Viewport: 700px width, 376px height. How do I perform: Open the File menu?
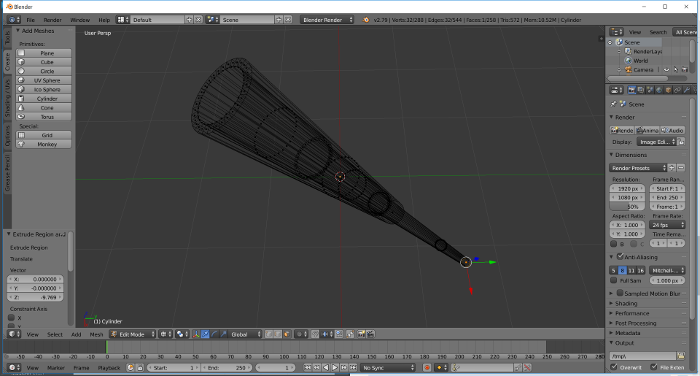[x=30, y=20]
